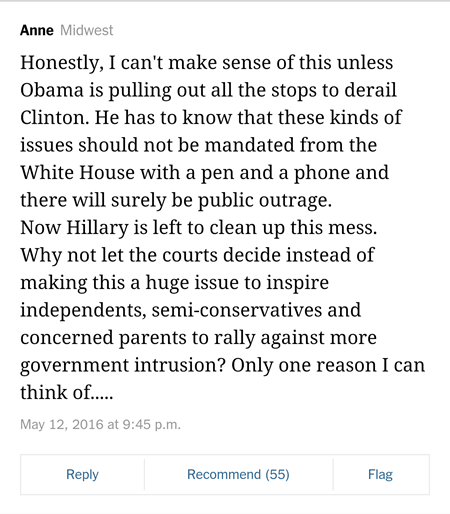Recommend this comment with 55 recommendations
Image resolution: width=450 pixels, height=514 pixels.
[x=238, y=474]
